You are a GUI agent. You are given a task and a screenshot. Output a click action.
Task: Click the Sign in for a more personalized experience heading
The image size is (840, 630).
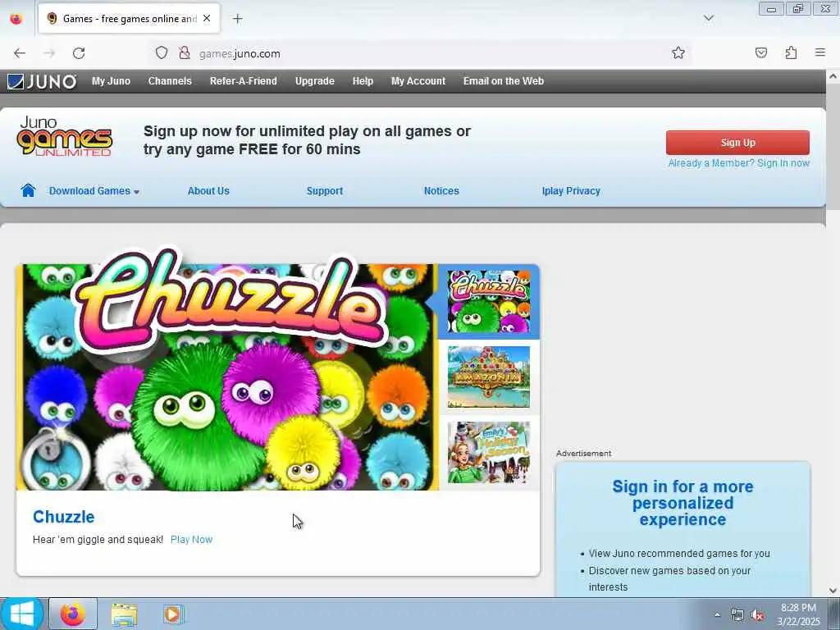pos(682,503)
